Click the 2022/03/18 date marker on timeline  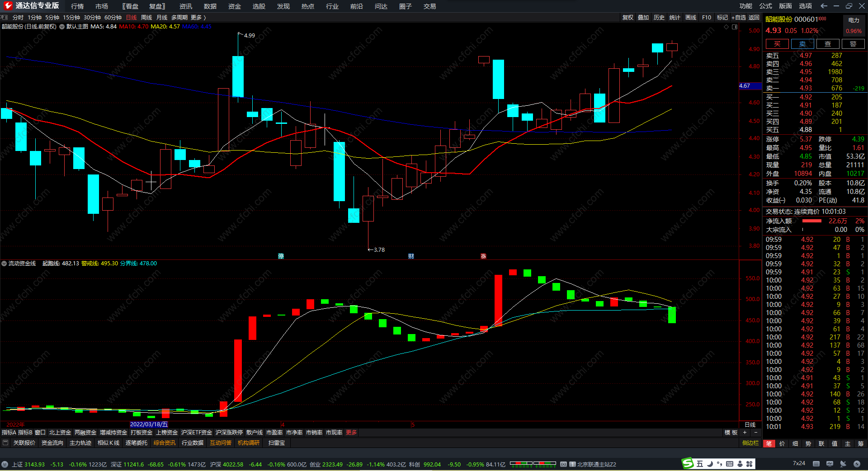click(149, 424)
